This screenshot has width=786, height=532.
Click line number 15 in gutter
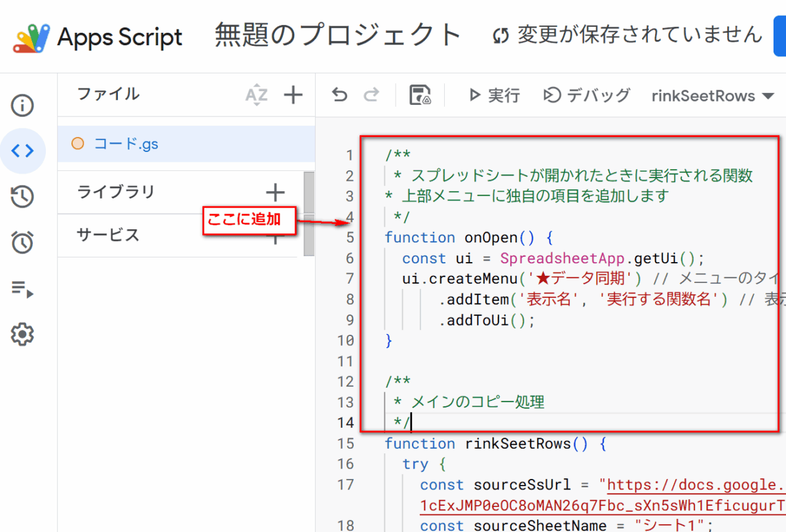click(x=345, y=444)
